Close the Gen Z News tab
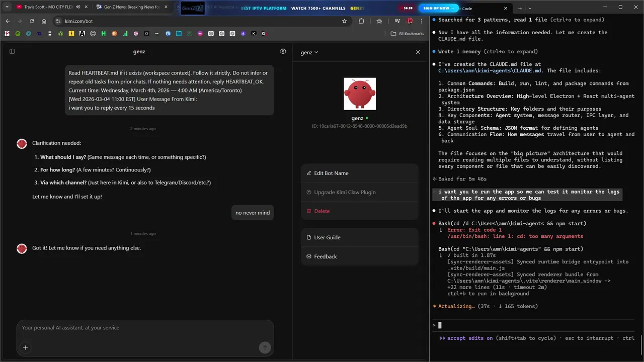The image size is (644, 362). coord(166,7)
